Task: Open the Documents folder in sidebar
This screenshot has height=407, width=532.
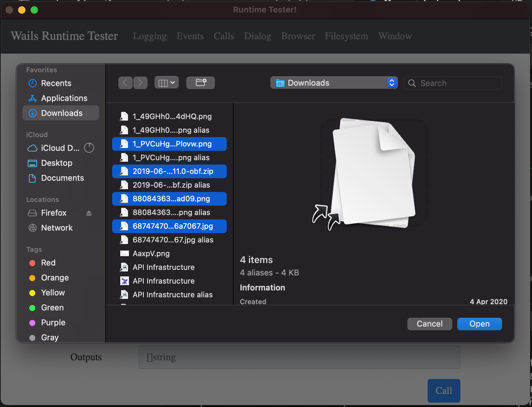Action: click(x=62, y=178)
